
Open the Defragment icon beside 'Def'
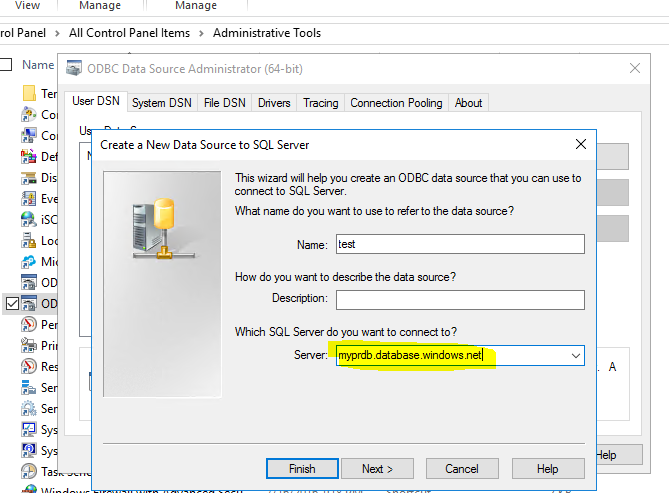coord(29,156)
